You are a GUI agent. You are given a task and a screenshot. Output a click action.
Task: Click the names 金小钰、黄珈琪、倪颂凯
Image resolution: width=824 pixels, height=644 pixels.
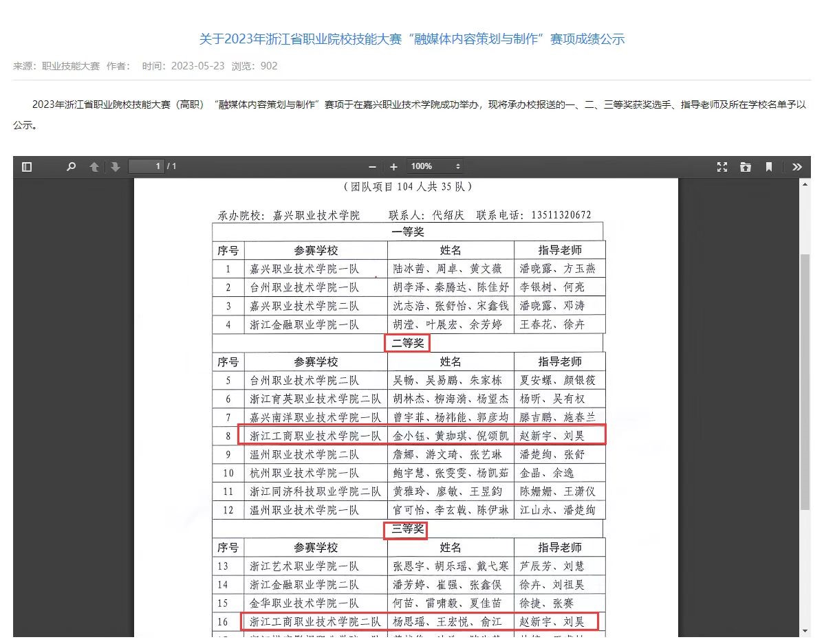click(x=451, y=436)
